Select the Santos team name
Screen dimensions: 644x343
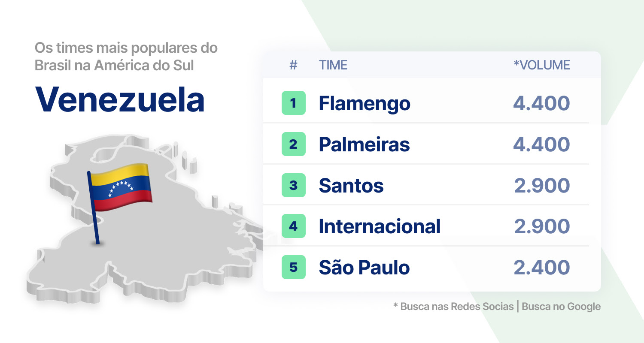point(351,186)
